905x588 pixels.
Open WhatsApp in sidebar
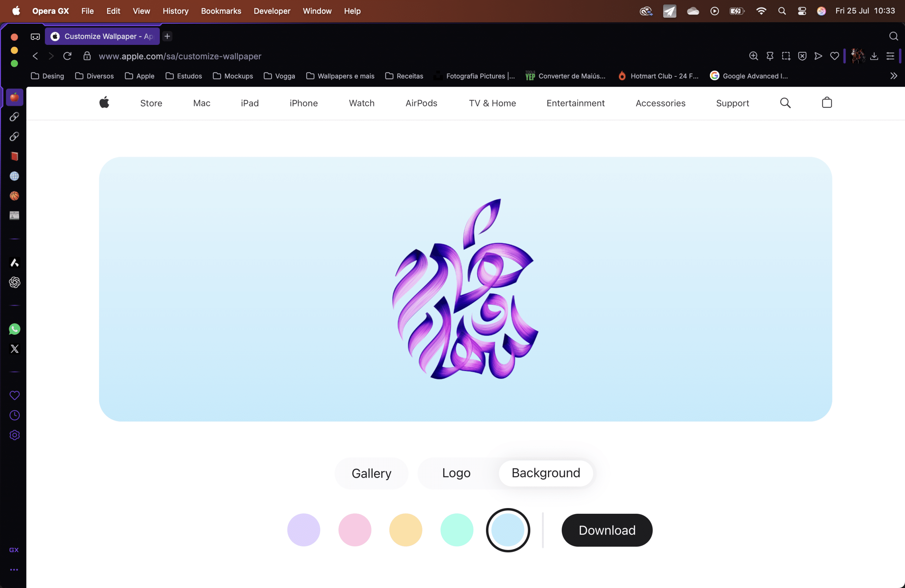[x=14, y=329]
